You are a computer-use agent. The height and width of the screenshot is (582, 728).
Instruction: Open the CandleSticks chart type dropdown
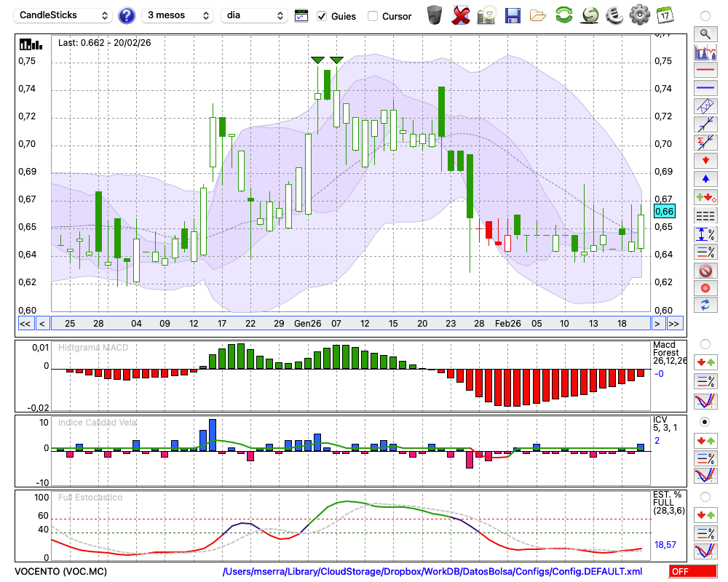(64, 15)
